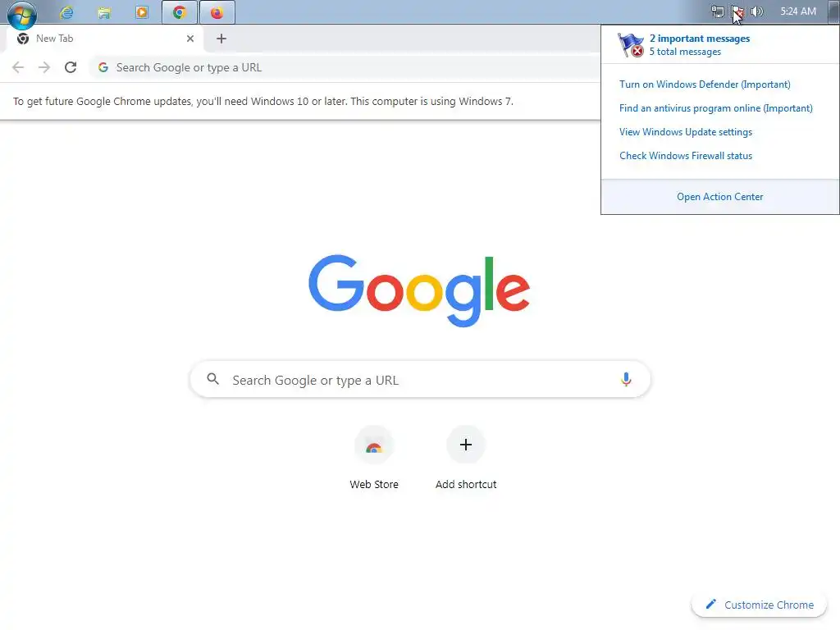Click the Google logo
840x630 pixels.
pos(419,290)
